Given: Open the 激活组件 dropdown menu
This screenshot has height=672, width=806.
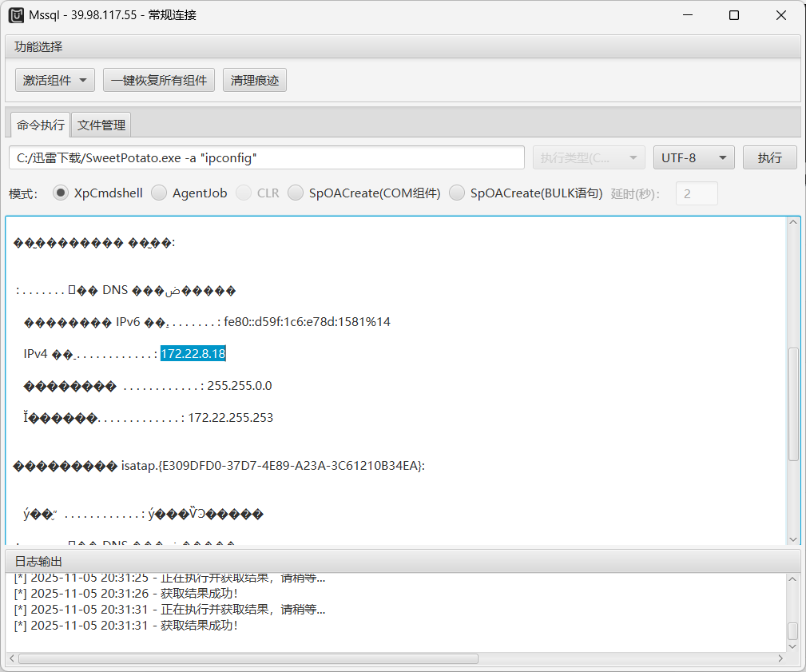Looking at the screenshot, I should [55, 80].
